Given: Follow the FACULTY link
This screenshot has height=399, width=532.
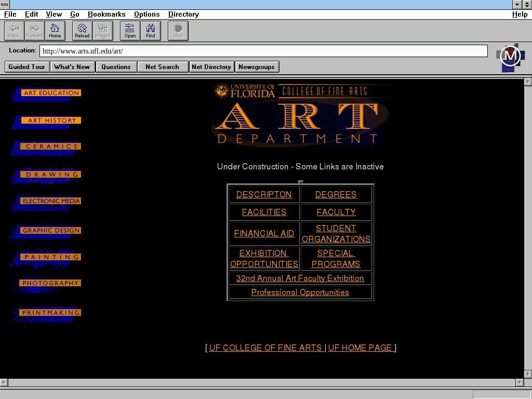Looking at the screenshot, I should 336,212.
